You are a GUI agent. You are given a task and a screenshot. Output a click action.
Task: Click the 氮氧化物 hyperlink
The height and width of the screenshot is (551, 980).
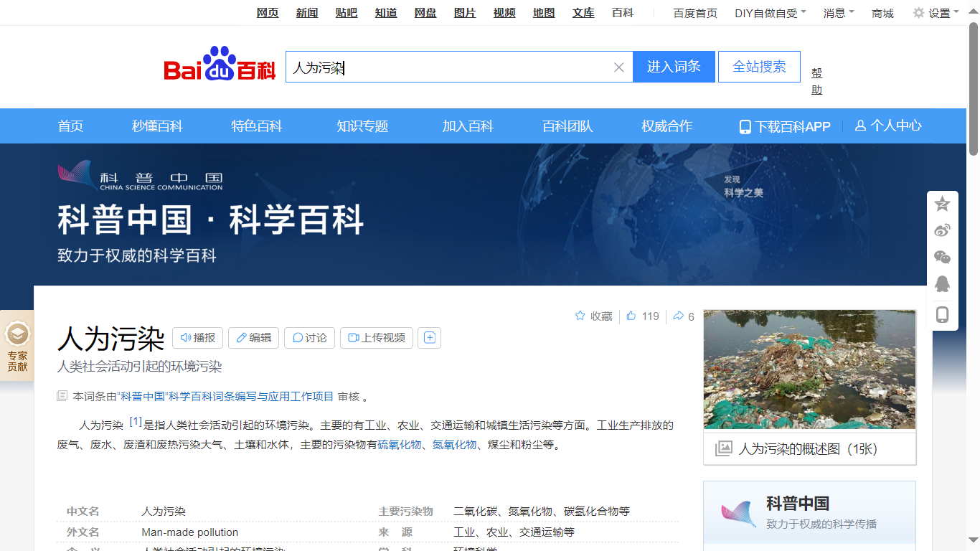pyautogui.click(x=455, y=445)
